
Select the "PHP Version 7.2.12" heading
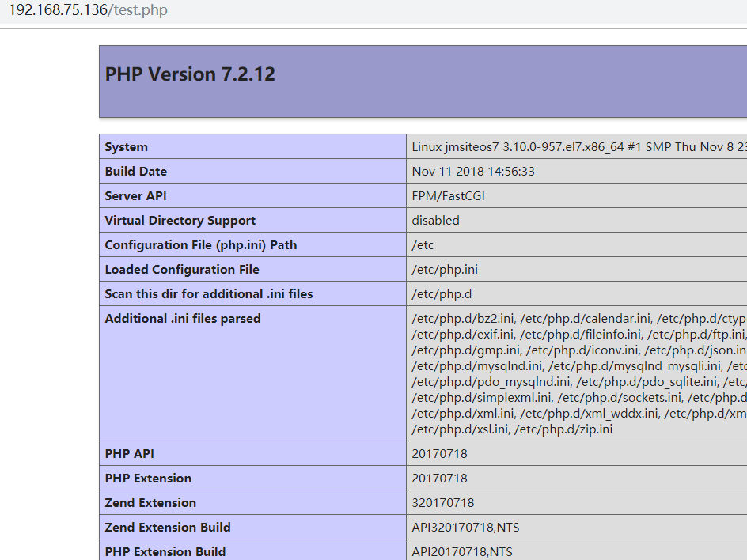(190, 74)
